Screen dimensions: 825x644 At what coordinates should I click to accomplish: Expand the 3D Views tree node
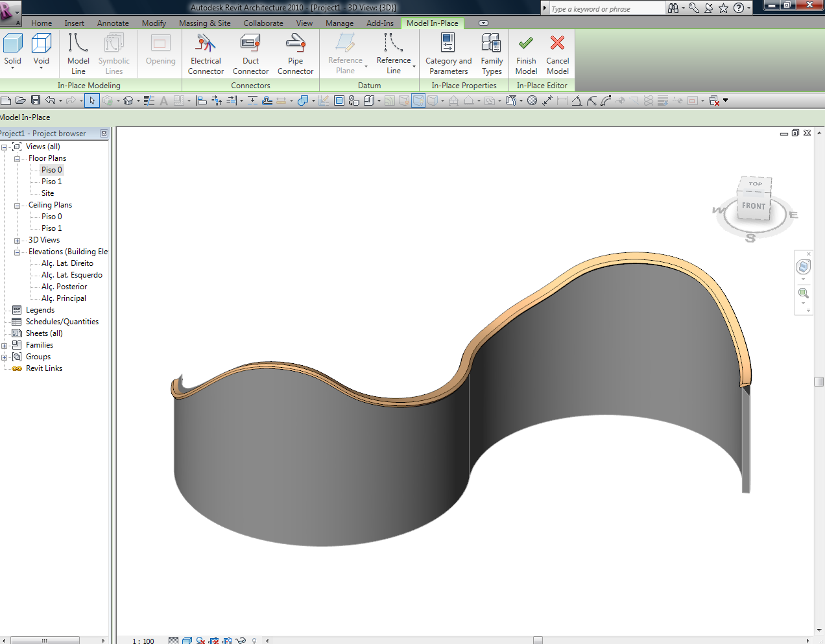point(17,241)
